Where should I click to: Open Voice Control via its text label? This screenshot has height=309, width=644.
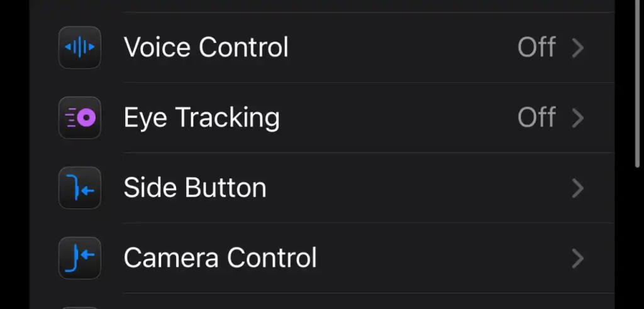tap(206, 48)
